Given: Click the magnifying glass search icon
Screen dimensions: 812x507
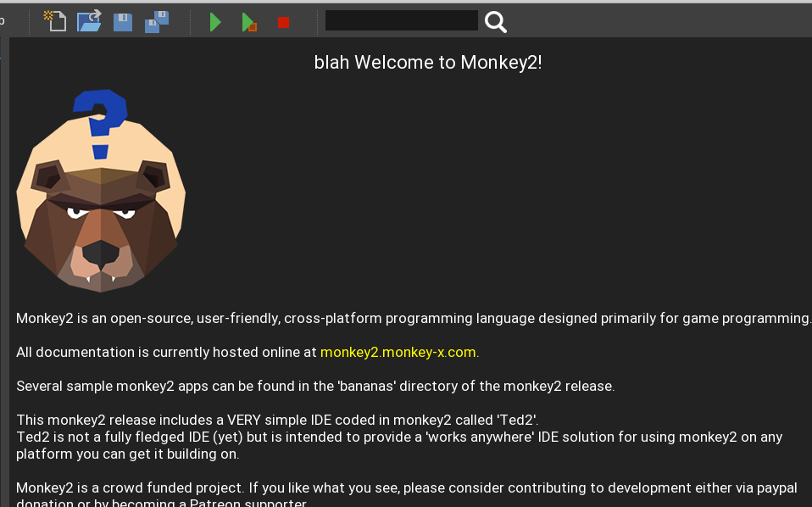Looking at the screenshot, I should click(x=496, y=22).
